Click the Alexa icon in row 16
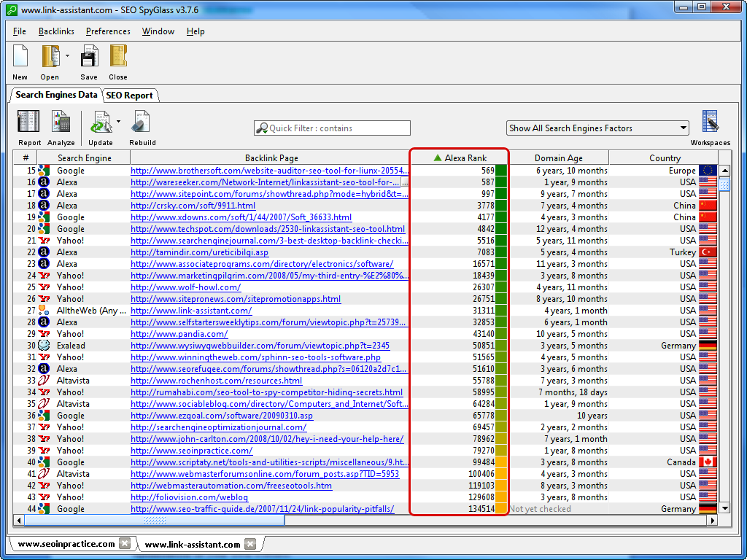The image size is (747, 560). [44, 182]
